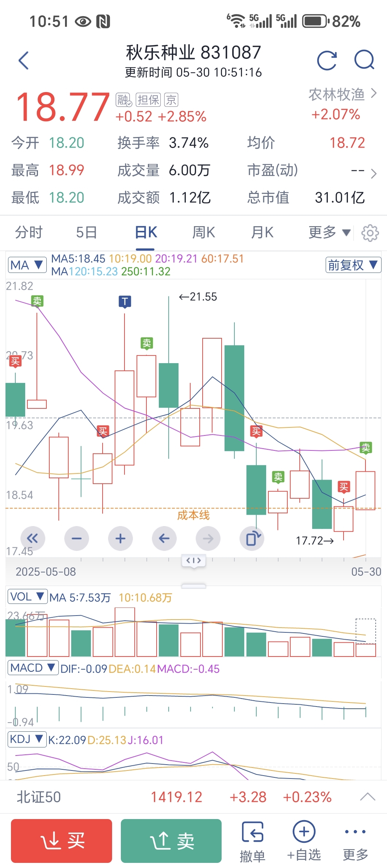Screen dimensions: 387x868
Task: Rotate chart to landscape view
Action: [x=252, y=538]
